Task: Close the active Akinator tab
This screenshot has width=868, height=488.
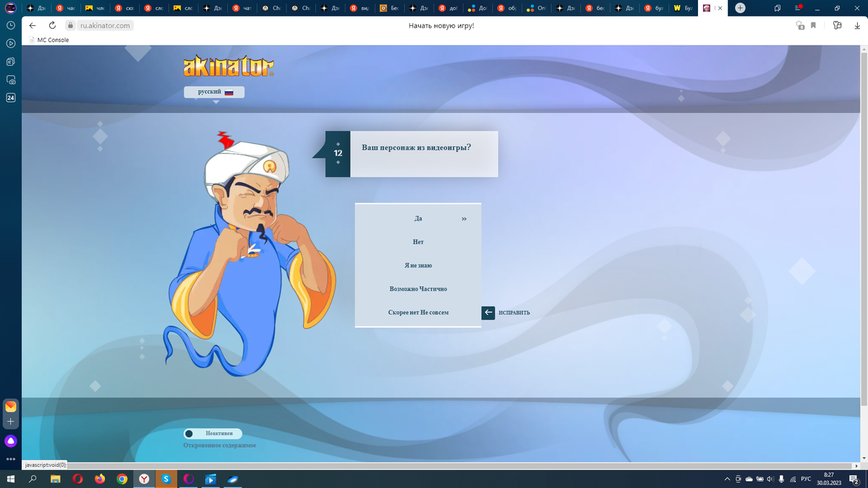Action: (x=718, y=8)
